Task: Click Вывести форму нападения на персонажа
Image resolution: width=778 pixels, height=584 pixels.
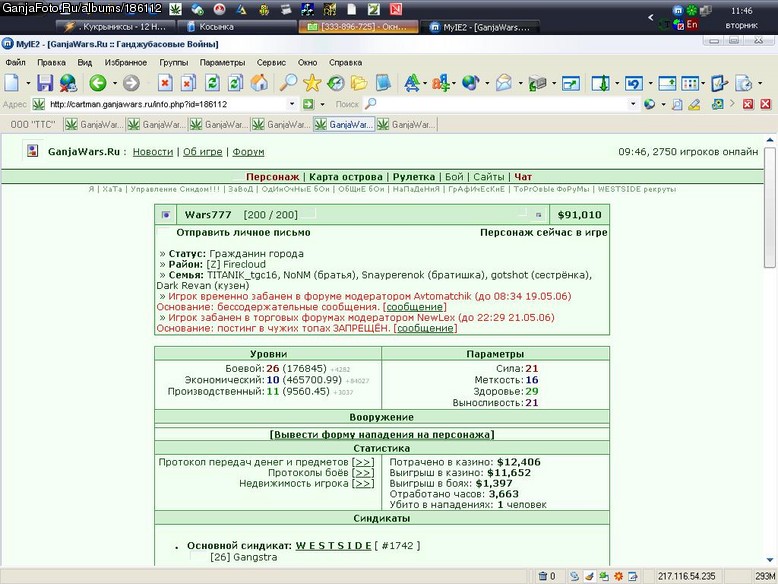Action: (x=382, y=435)
